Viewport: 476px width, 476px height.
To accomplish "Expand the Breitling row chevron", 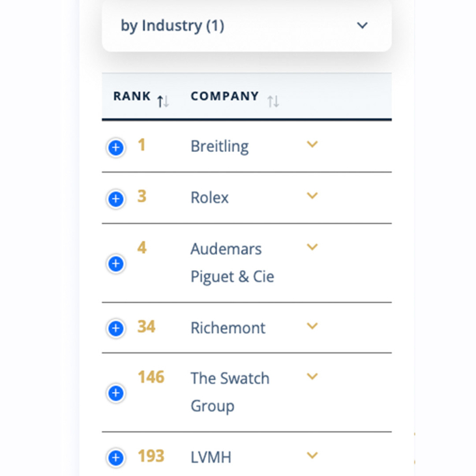I will (312, 144).
